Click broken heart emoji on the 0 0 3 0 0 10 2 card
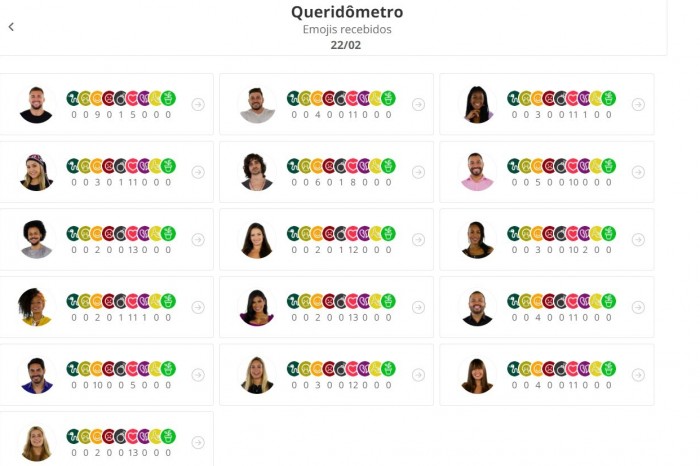Viewport: 700px width, 466px height. click(x=584, y=233)
